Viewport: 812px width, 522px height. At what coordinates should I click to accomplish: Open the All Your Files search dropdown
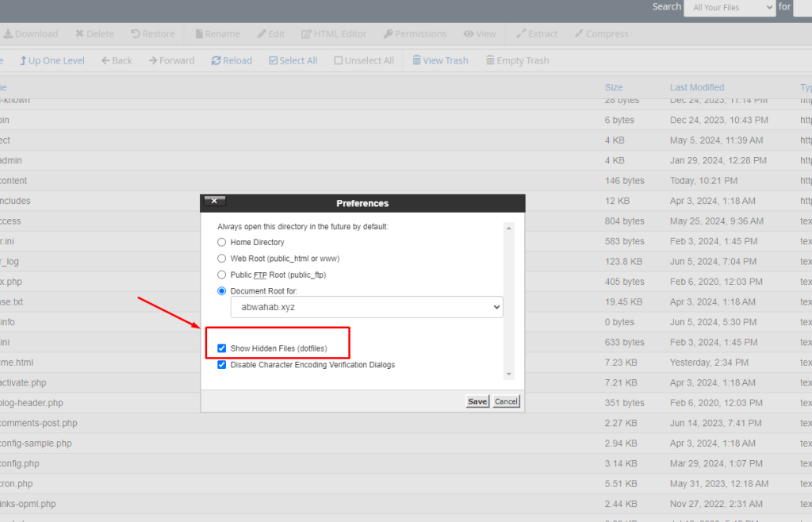(729, 8)
